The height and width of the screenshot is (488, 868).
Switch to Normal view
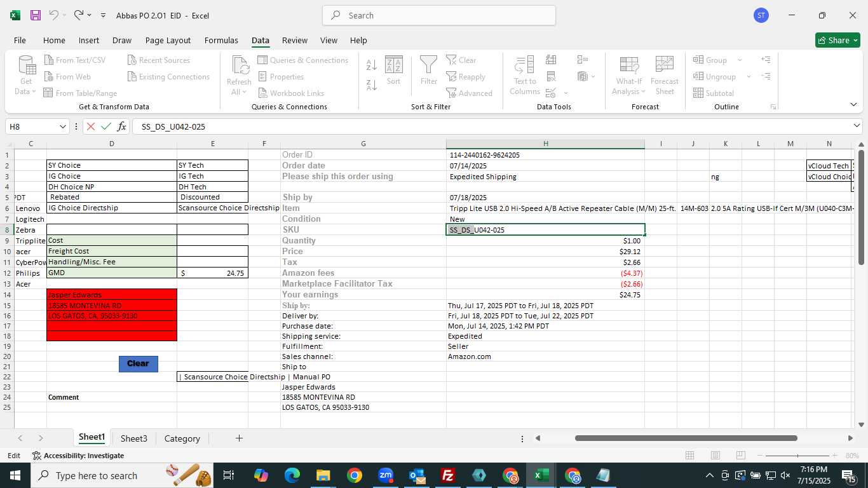click(x=689, y=456)
